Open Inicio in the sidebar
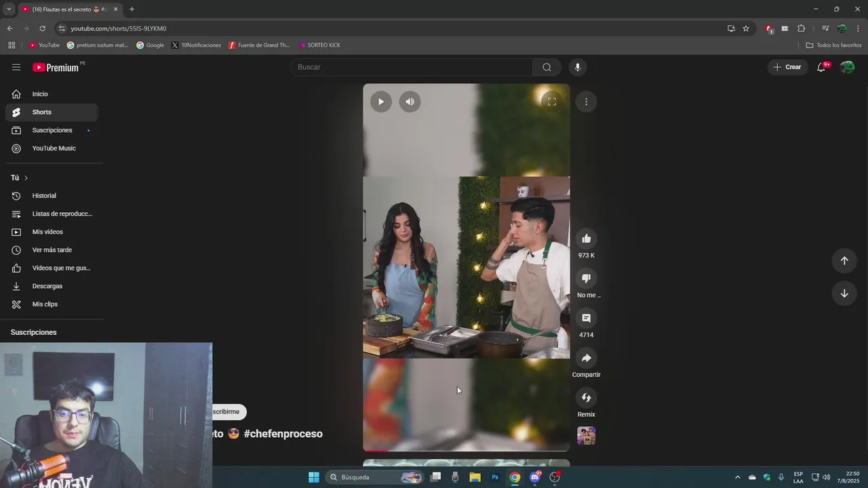The image size is (868, 488). [x=52, y=94]
